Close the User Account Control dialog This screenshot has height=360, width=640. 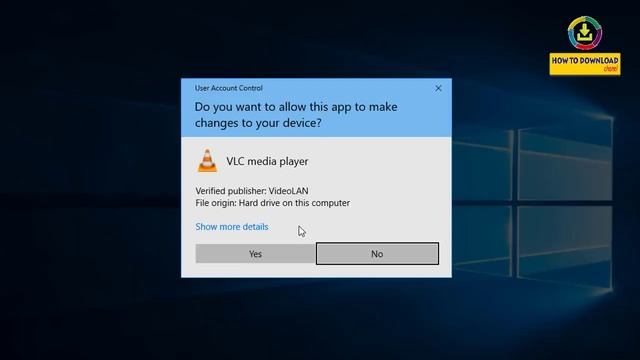438,88
